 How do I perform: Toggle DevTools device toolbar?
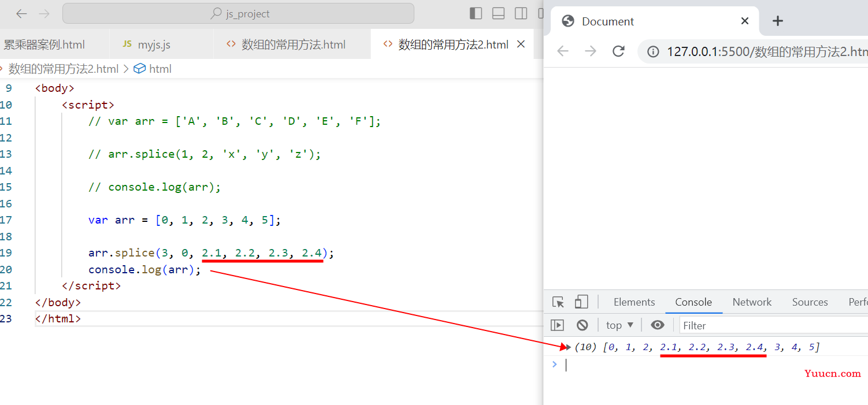click(581, 302)
